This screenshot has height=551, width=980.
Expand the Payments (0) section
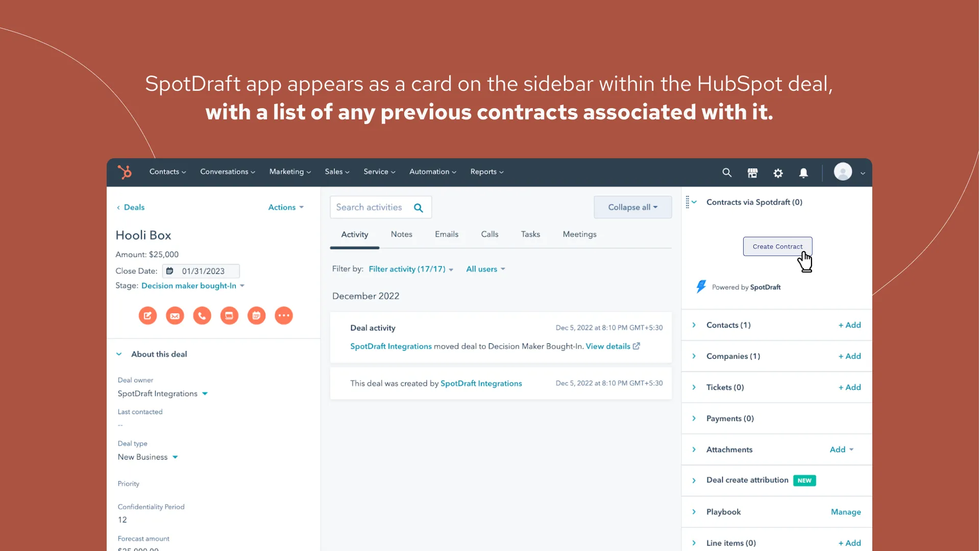[x=694, y=418]
